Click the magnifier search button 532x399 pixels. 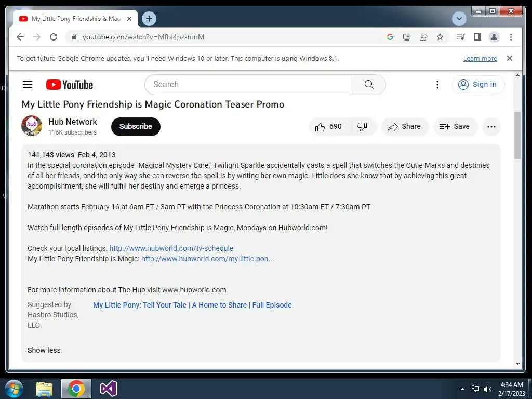pos(369,85)
